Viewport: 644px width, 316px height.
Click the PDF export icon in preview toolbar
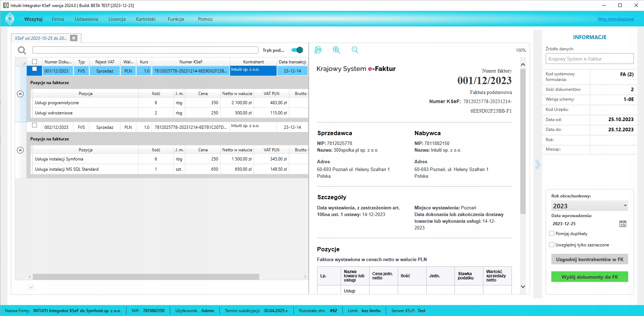[318, 50]
